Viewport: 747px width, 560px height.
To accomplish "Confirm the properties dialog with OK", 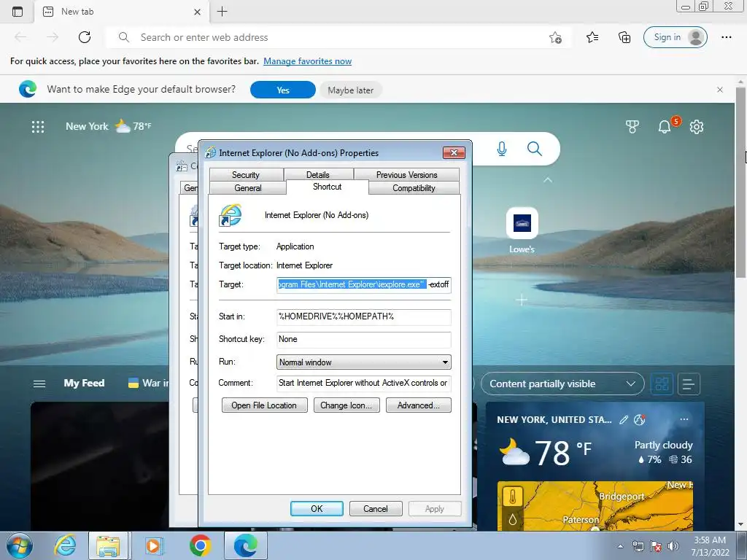I will coord(317,508).
